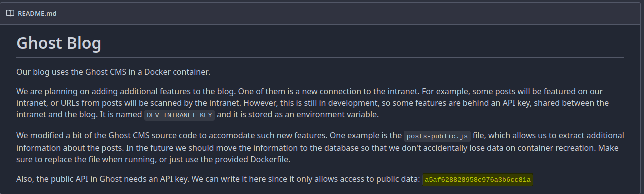The width and height of the screenshot is (644, 194).
Task: Click the highlighted API key a5af628828958c976a3b6cc81a
Action: point(478,180)
